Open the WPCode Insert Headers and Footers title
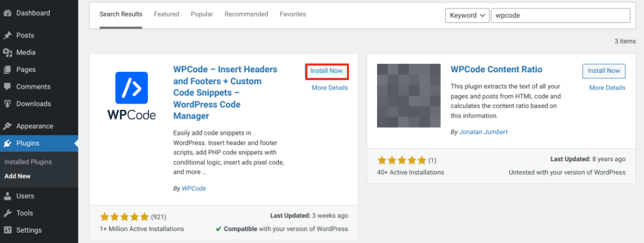 click(x=225, y=93)
